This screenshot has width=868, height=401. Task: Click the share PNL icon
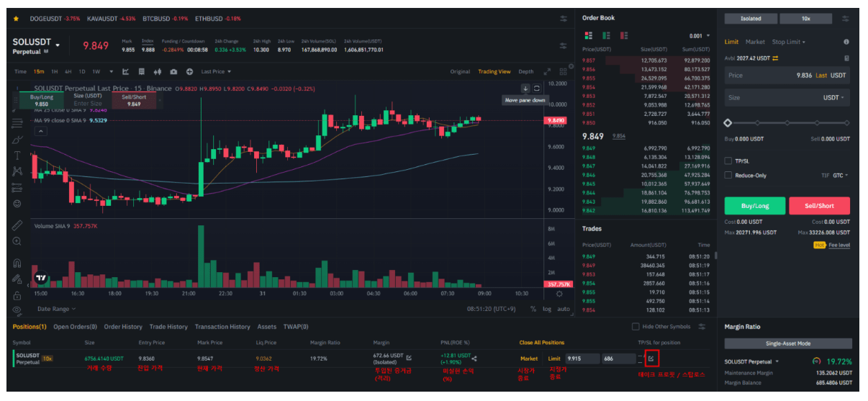click(474, 358)
